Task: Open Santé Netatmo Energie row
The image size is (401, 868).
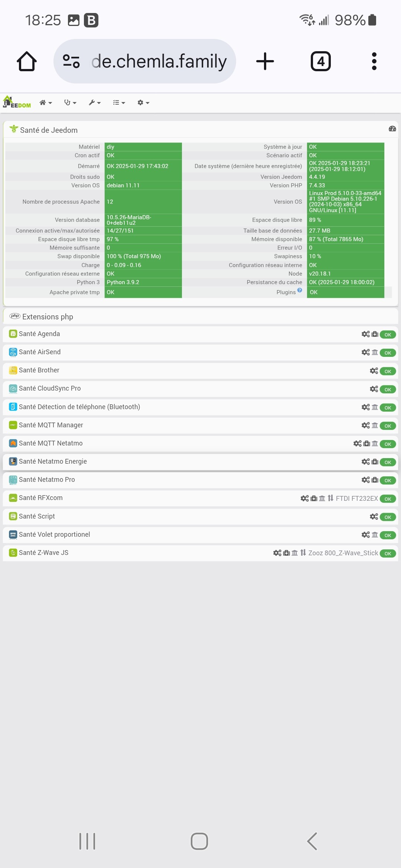Action: (x=200, y=461)
